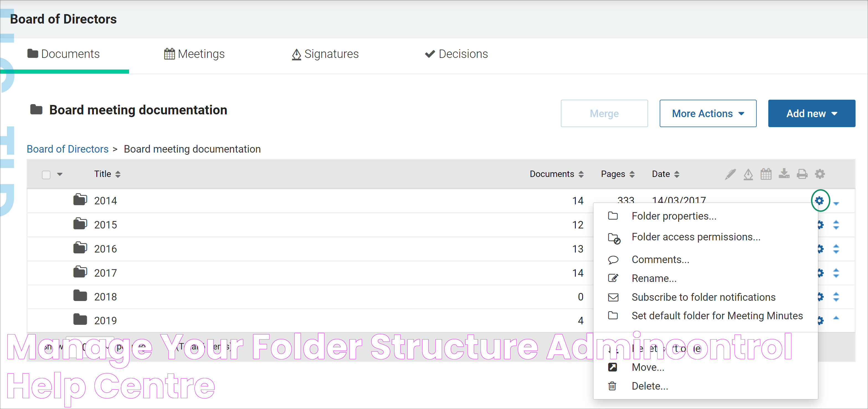Select Delete from folder context menu
The height and width of the screenshot is (409, 868).
[651, 386]
